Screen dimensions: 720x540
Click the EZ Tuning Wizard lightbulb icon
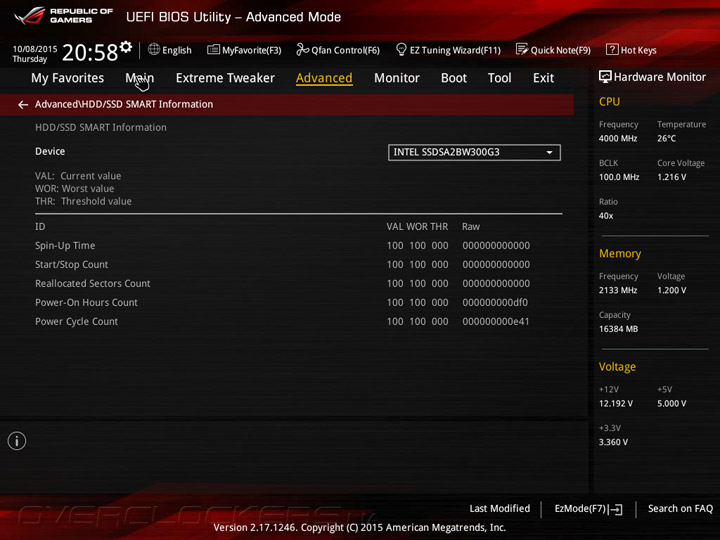coord(401,49)
